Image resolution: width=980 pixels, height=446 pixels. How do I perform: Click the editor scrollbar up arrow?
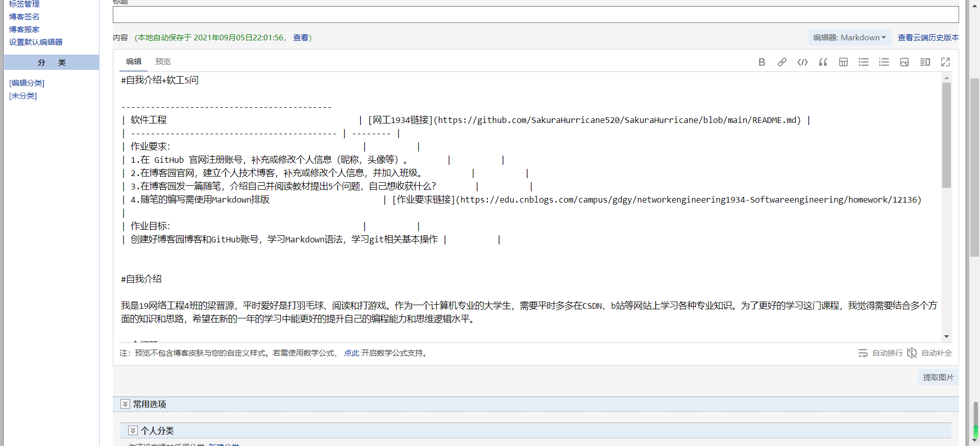(946, 78)
